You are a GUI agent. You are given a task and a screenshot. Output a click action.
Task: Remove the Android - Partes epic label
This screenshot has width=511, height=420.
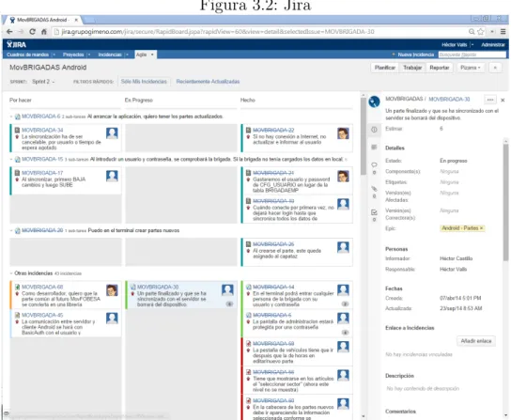481,228
